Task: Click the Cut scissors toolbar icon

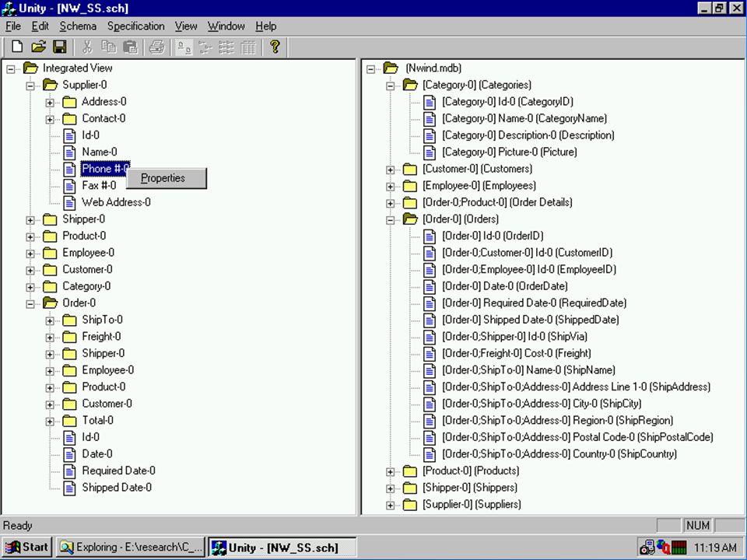Action: tap(86, 47)
